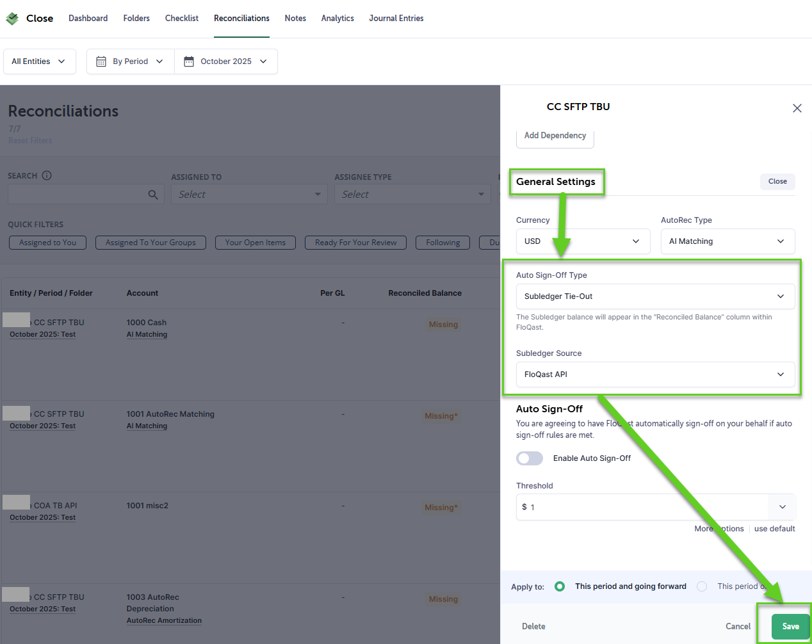The height and width of the screenshot is (644, 812).
Task: Click the calendar icon beside October 2025
Action: 189,61
